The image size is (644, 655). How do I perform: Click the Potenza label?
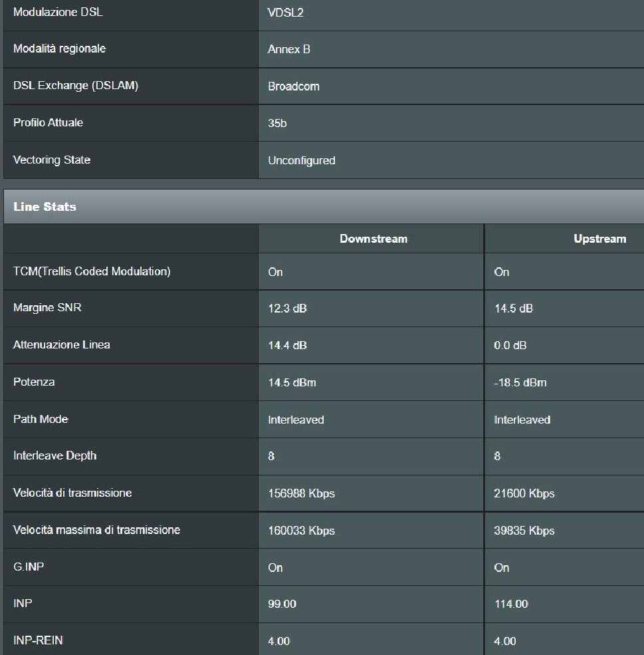(34, 382)
